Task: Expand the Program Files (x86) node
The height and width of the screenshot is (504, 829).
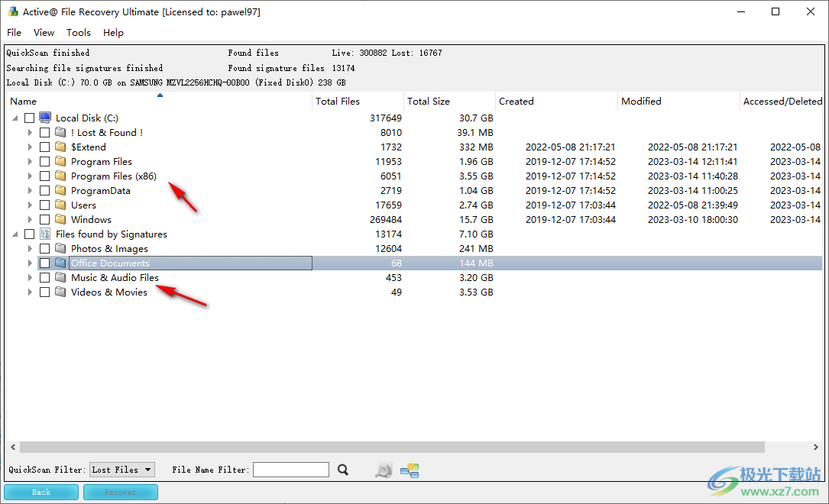Action: tap(30, 176)
